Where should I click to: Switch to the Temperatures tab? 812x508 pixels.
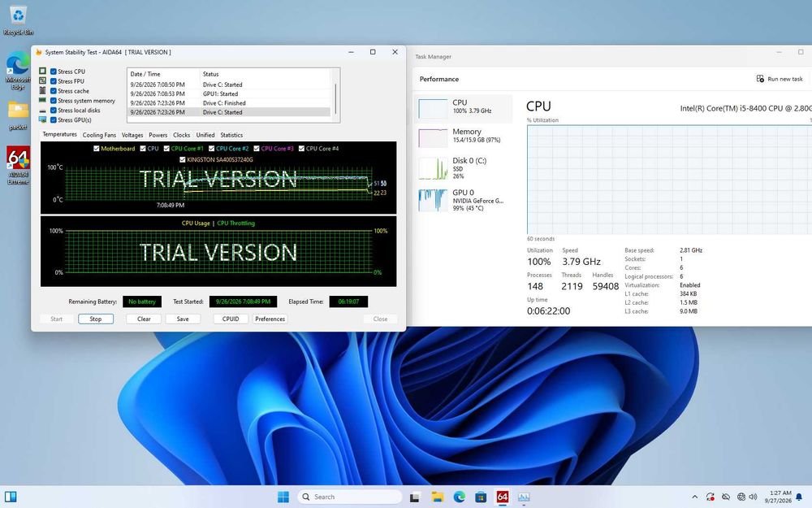click(x=59, y=134)
